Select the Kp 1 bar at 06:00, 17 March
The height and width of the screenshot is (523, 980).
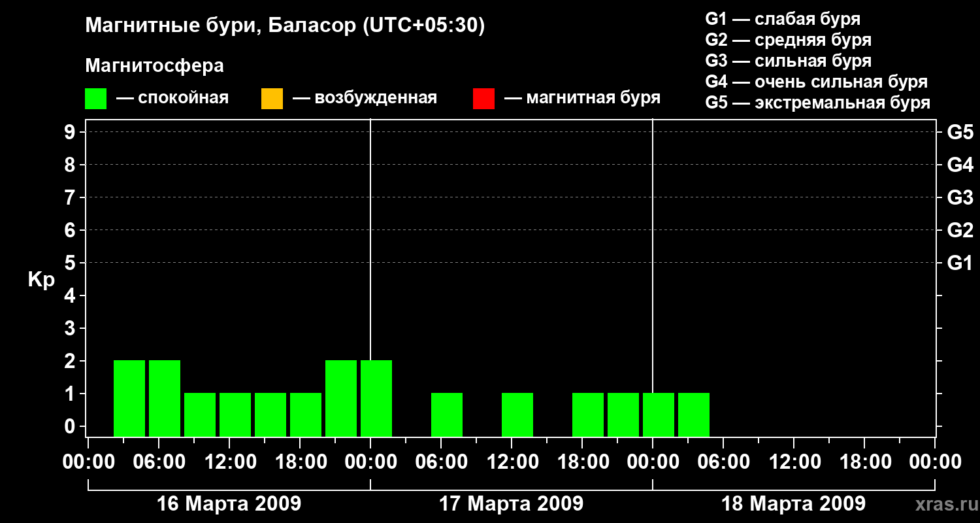pyautogui.click(x=447, y=414)
